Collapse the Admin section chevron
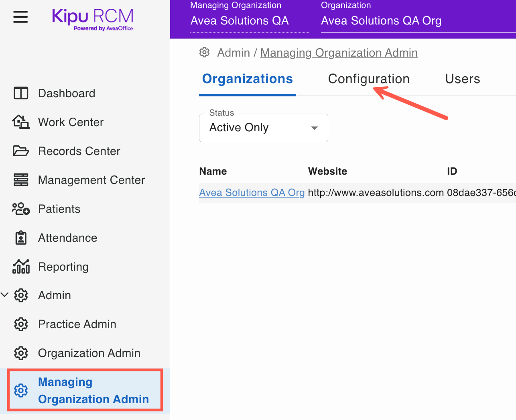This screenshot has width=516, height=420. [x=5, y=295]
